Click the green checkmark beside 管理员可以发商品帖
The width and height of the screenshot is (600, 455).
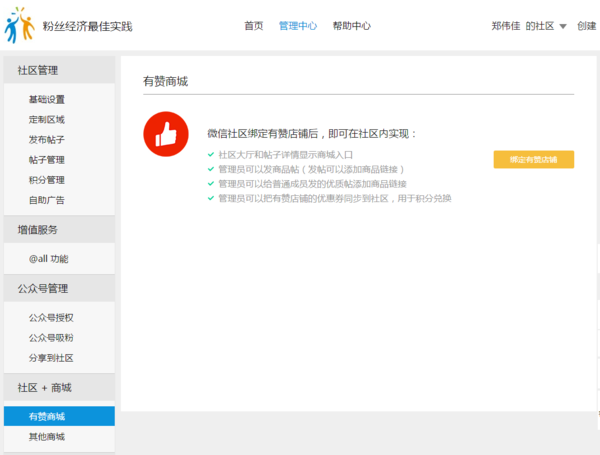210,169
